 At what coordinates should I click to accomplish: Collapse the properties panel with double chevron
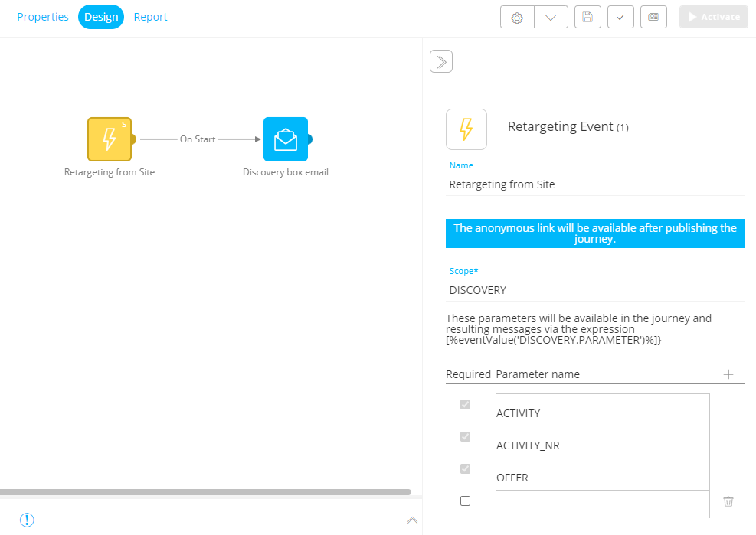pyautogui.click(x=441, y=62)
